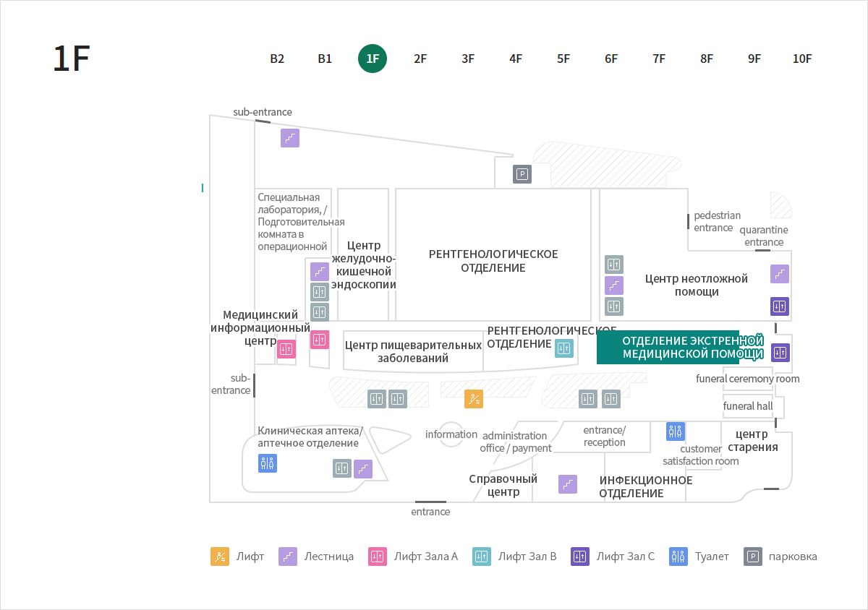The height and width of the screenshot is (610, 868).
Task: Click pink Hall A elevator beside Медицинский информационный центр
Action: (286, 350)
